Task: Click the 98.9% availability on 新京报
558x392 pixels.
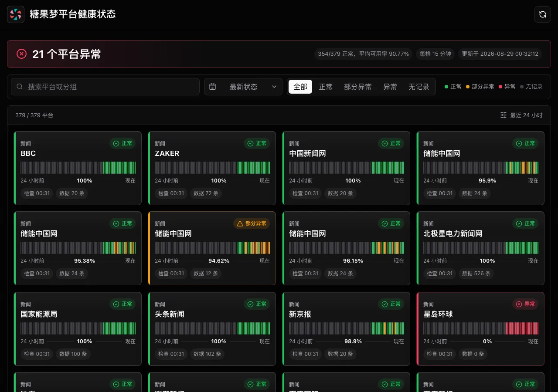Action: pos(353,341)
